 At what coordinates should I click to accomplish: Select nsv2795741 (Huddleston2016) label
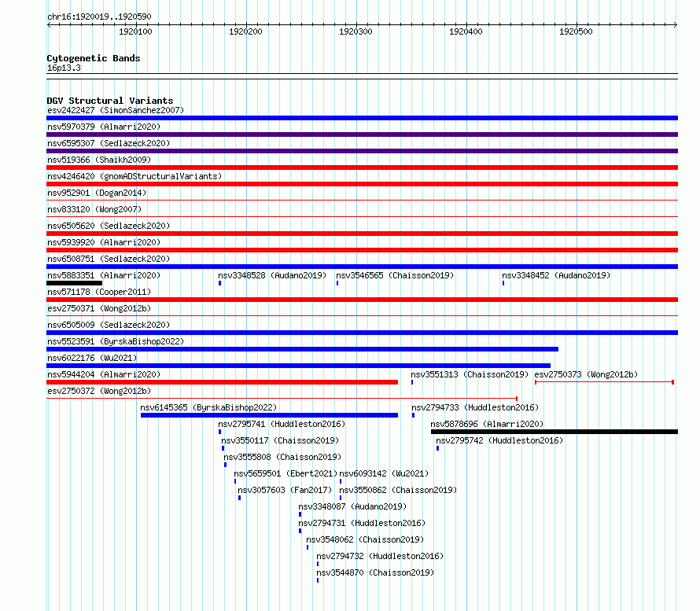(282, 424)
